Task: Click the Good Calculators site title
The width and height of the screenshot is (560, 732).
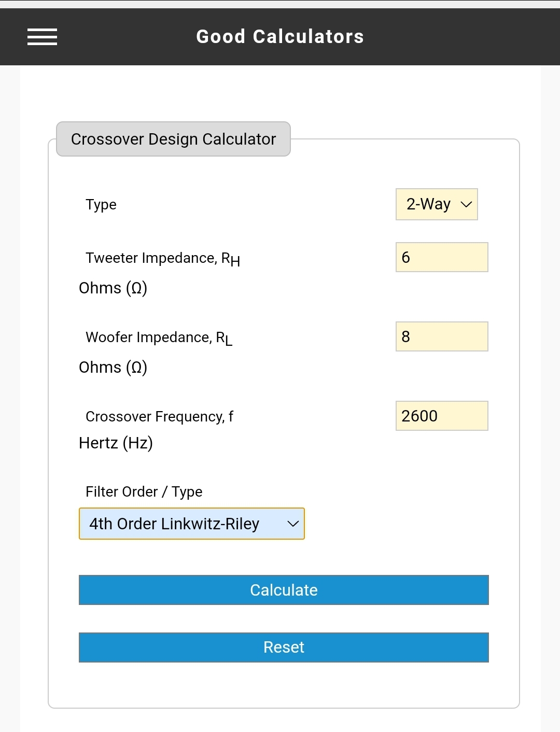Action: (x=280, y=37)
